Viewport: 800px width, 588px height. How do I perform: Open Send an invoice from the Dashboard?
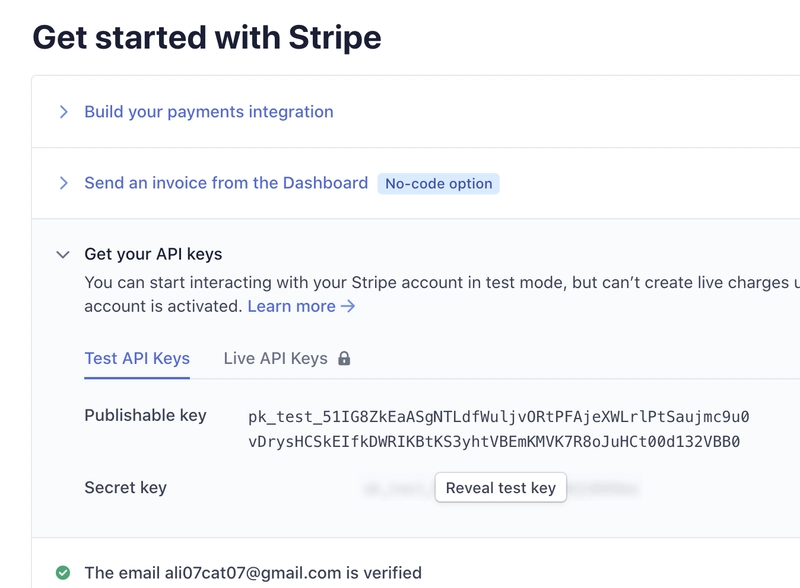[226, 183]
